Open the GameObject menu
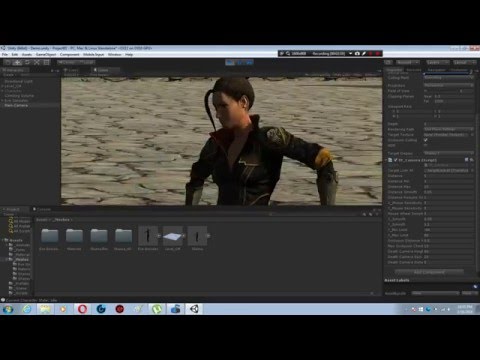The image size is (480, 360). (x=46, y=54)
